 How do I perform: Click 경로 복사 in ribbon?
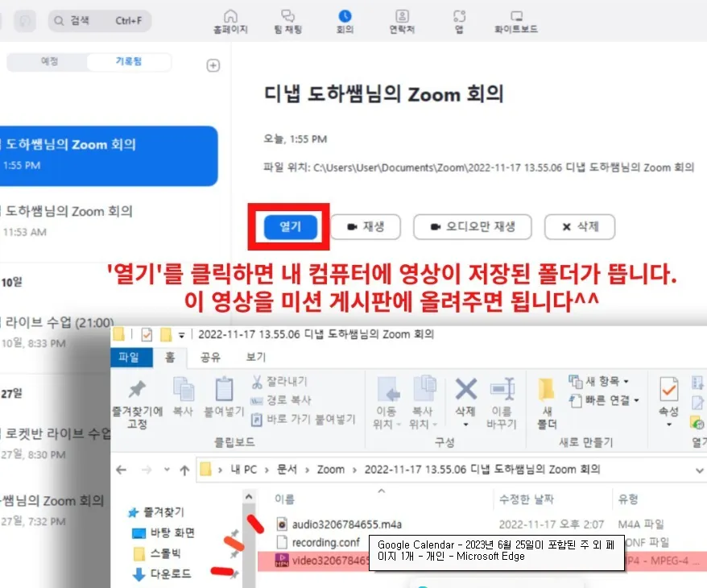coord(280,400)
